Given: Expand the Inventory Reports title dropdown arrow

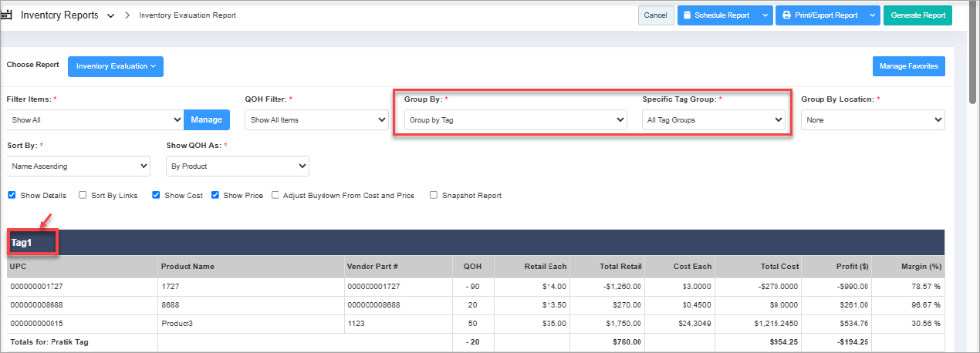Looking at the screenshot, I should coord(110,15).
